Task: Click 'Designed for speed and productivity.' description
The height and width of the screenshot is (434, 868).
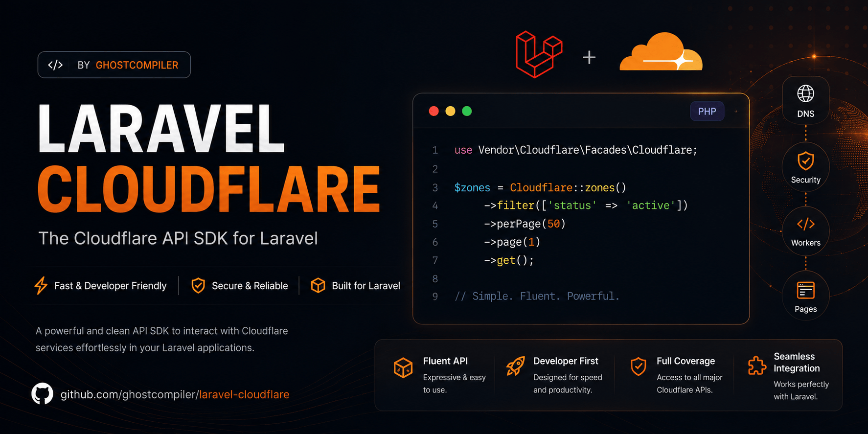Action: click(x=568, y=384)
